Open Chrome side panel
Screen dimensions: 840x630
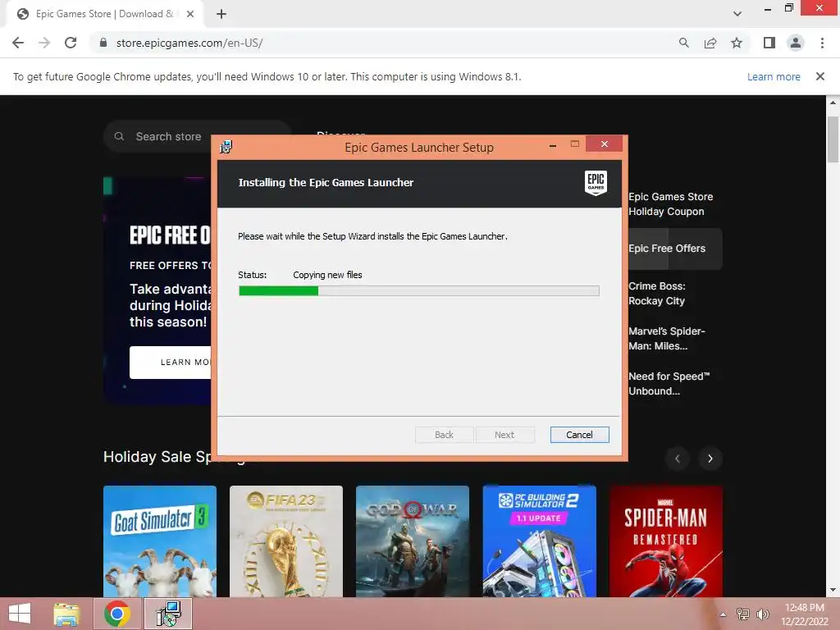[x=769, y=43]
